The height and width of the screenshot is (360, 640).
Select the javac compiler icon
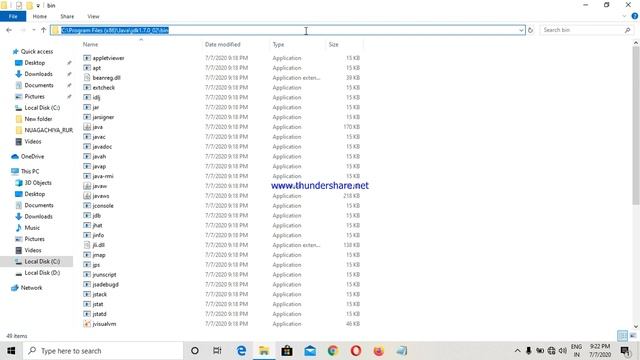pyautogui.click(x=87, y=137)
